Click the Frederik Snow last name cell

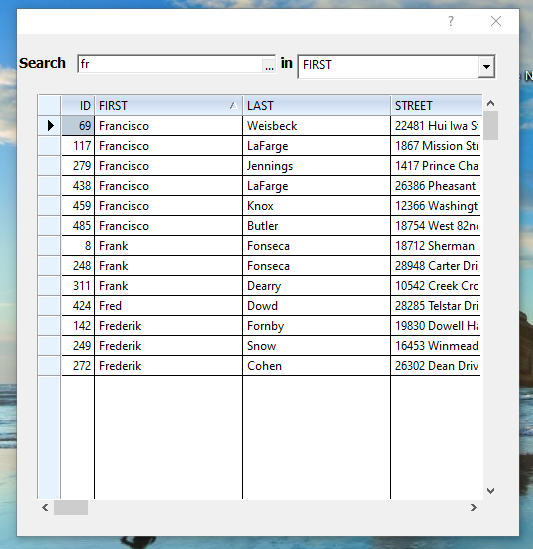(316, 346)
